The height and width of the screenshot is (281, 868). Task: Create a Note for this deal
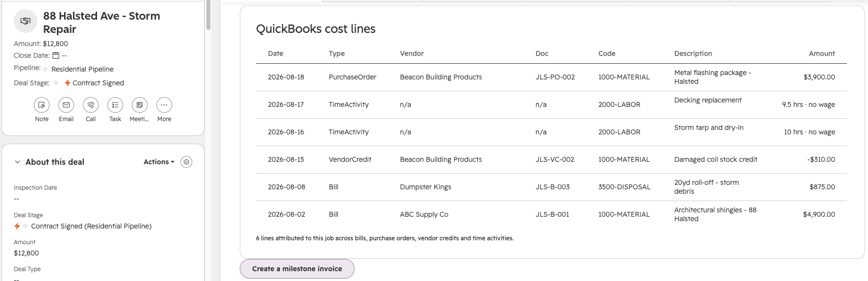[x=42, y=105]
